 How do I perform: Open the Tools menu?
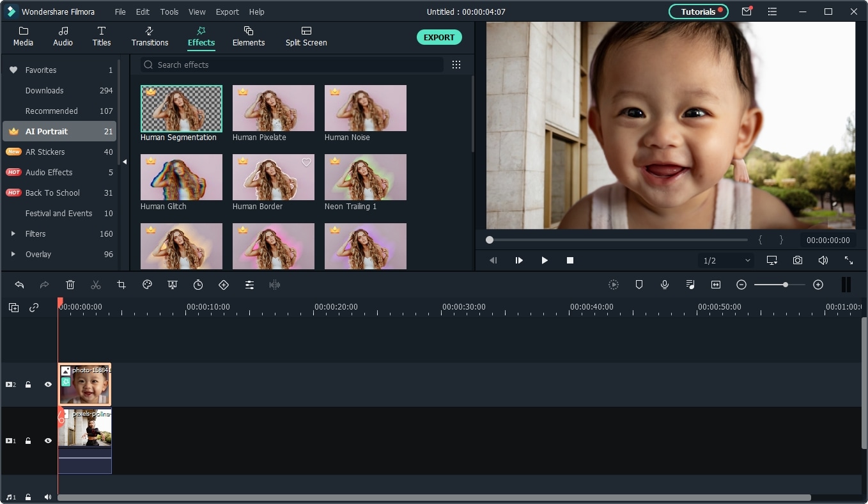(x=169, y=12)
